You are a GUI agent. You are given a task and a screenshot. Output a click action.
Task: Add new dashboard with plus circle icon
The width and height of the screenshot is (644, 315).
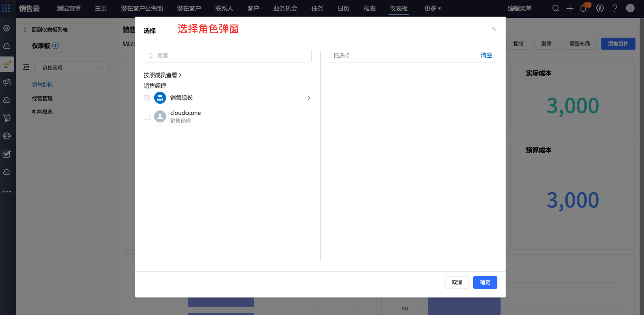55,46
